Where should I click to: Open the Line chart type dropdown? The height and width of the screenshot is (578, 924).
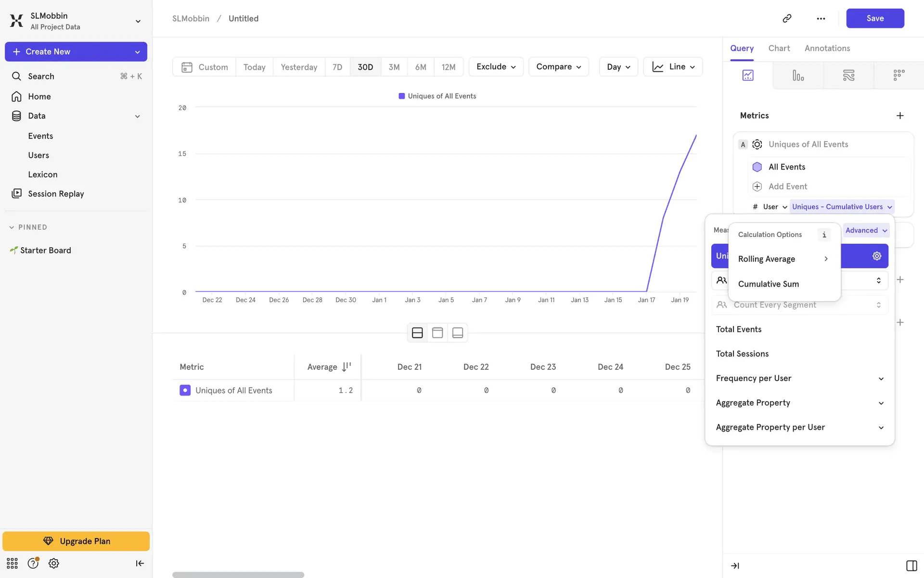[x=673, y=66]
